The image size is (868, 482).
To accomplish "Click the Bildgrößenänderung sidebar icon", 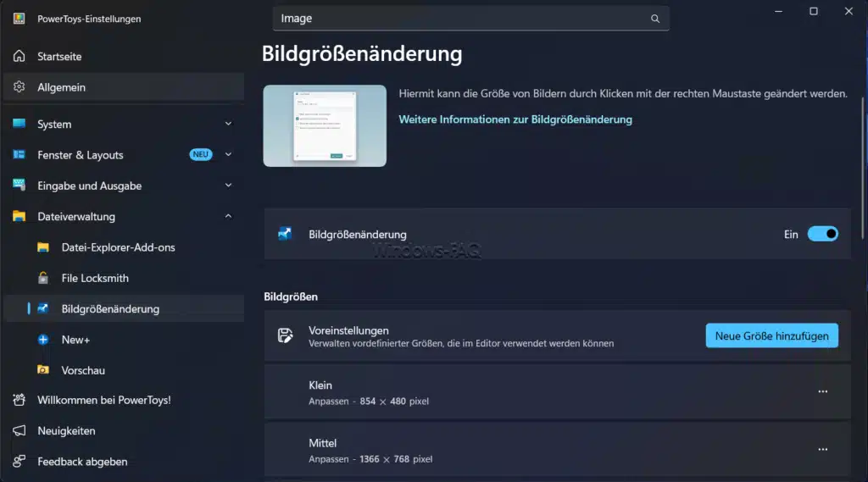I will coord(43,308).
